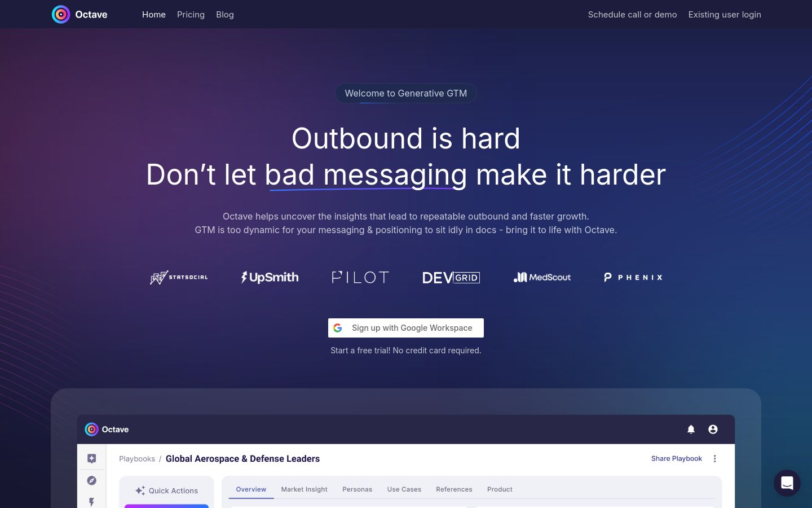Viewport: 812px width, 508px height.
Task: Click 'Start a free trial! No credit card required.'
Action: point(406,351)
